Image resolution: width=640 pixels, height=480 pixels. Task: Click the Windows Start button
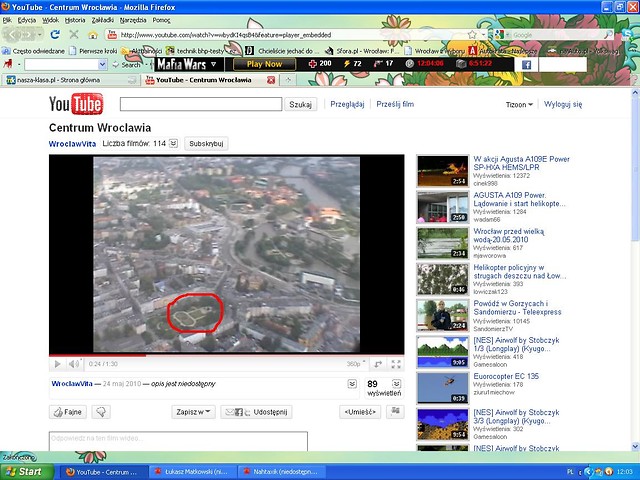tap(27, 472)
